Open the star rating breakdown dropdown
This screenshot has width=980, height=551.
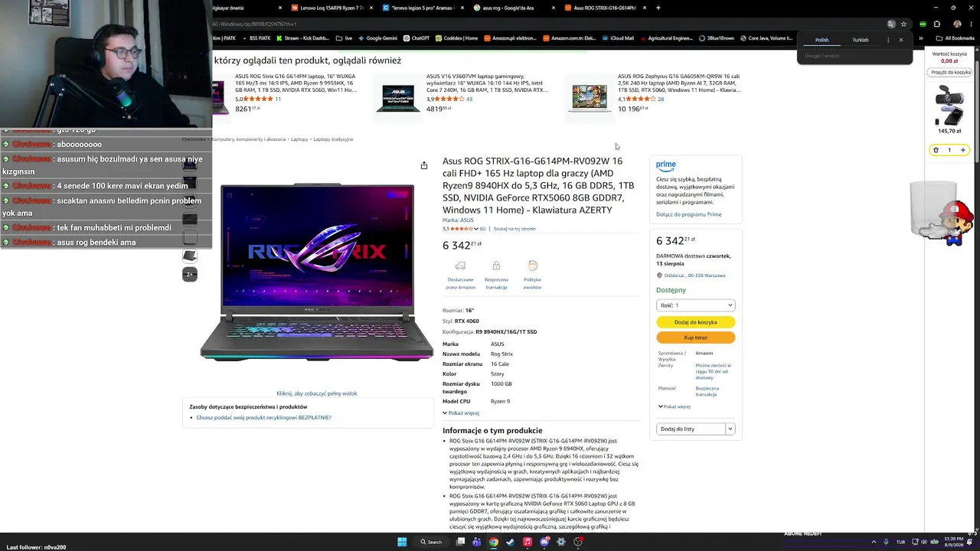click(x=476, y=229)
